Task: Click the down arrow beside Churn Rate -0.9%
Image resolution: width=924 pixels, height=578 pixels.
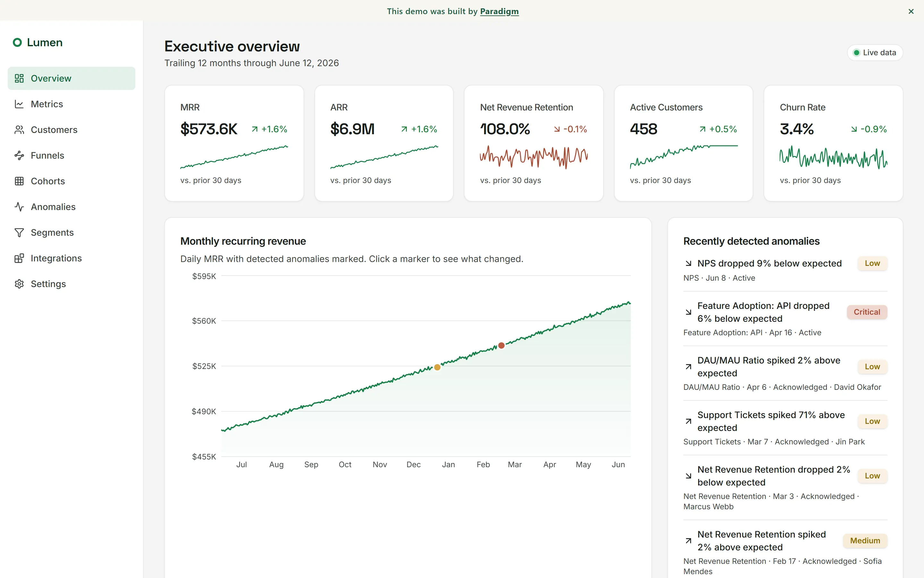Action: tap(854, 129)
